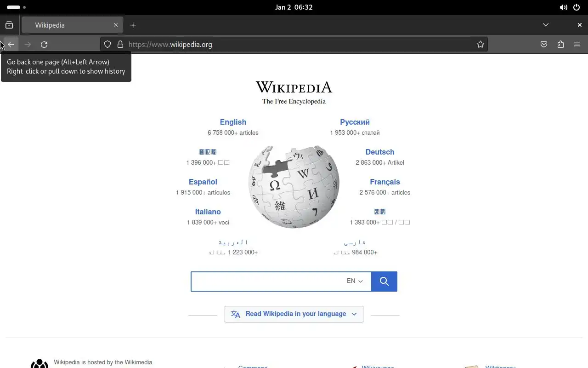Click the Wikipedia globe logo
This screenshot has width=588, height=368.
(x=294, y=187)
